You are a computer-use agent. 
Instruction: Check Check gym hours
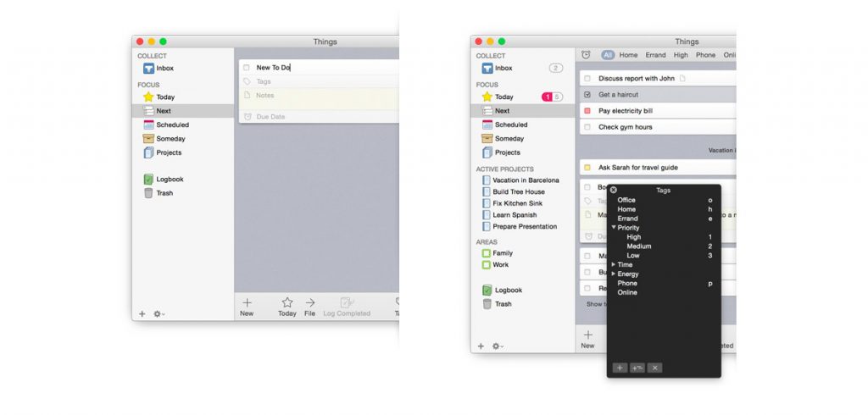coord(587,127)
